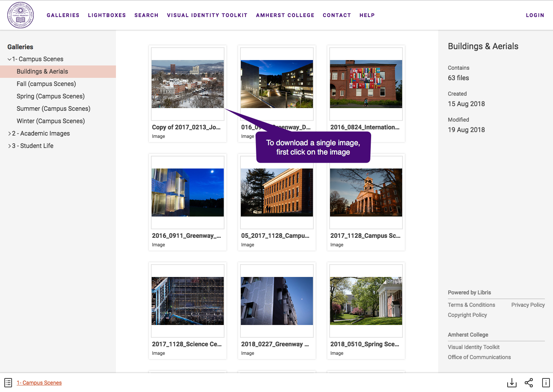Select Fall (campus Scenes) gallery
This screenshot has height=392, width=553.
[46, 84]
